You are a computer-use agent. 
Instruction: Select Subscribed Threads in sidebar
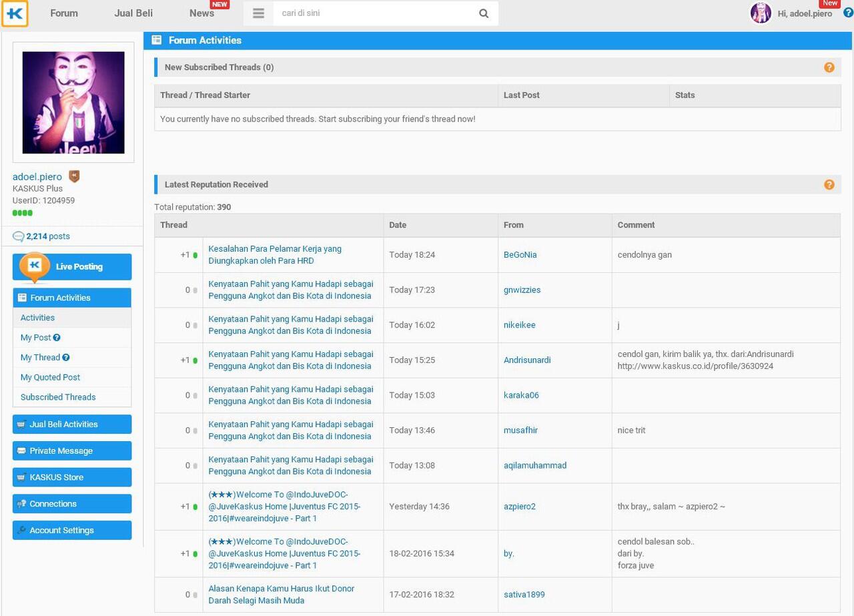[x=58, y=397]
